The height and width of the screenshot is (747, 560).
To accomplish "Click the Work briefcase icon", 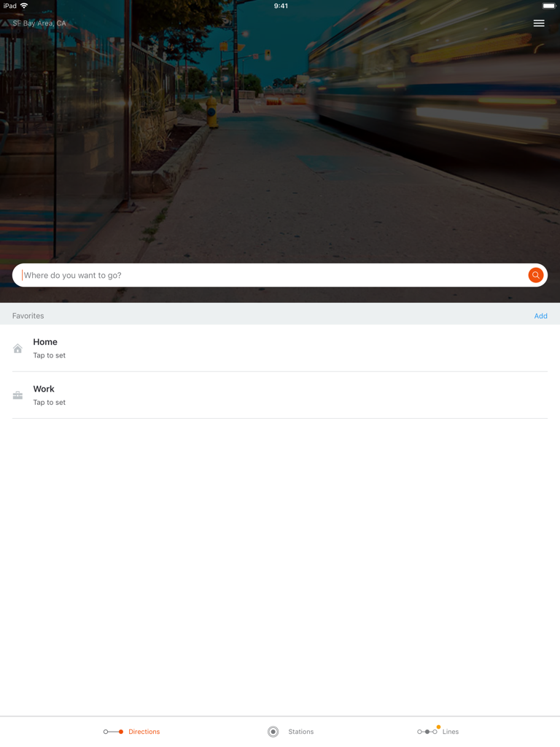I will click(17, 395).
